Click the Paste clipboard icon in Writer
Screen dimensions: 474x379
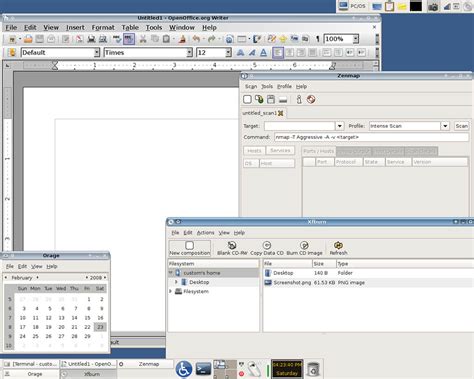tap(166, 39)
